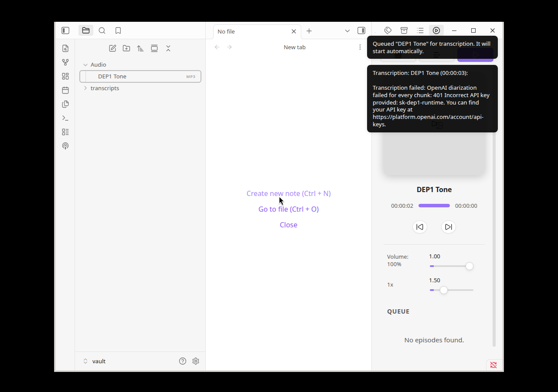Adjust the Volume slider
The image size is (558, 392).
click(x=451, y=266)
